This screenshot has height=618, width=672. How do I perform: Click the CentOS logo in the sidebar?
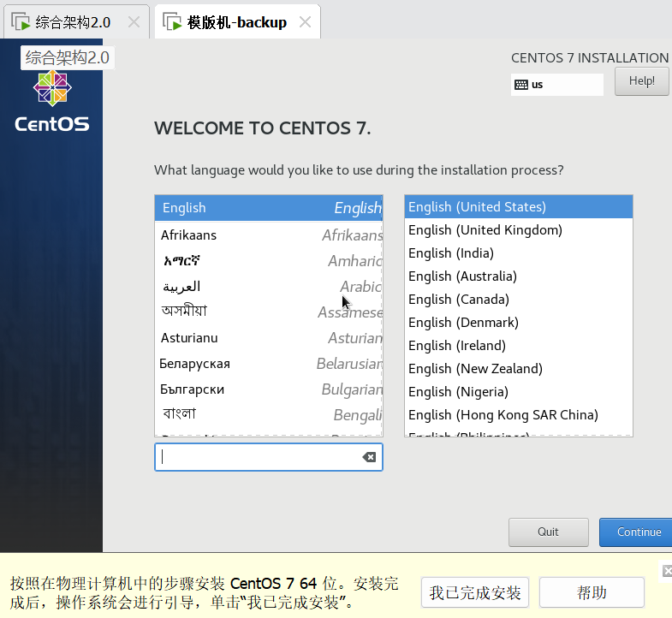point(52,101)
